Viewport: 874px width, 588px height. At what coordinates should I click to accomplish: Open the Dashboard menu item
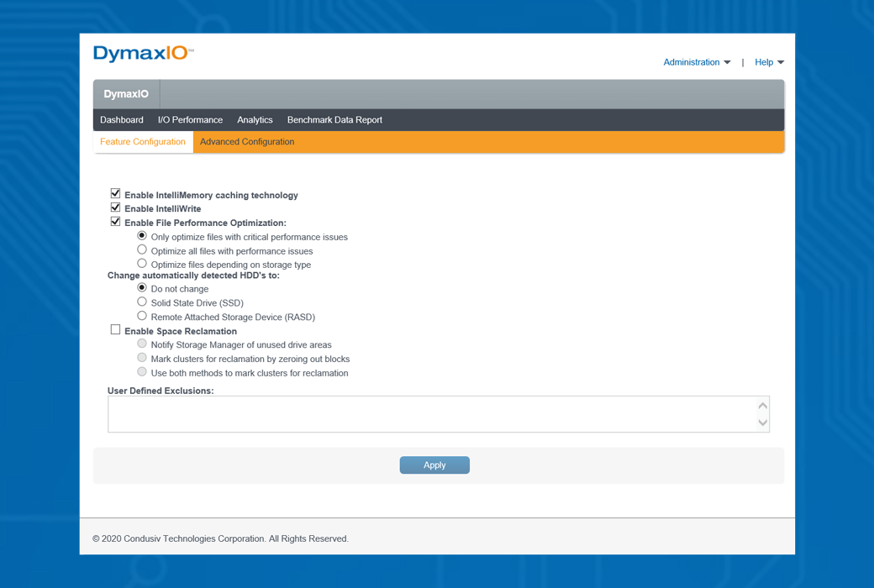point(122,120)
